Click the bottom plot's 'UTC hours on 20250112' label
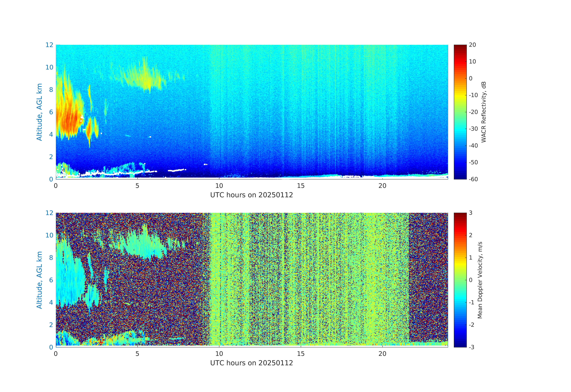The image size is (571, 392). point(251,363)
